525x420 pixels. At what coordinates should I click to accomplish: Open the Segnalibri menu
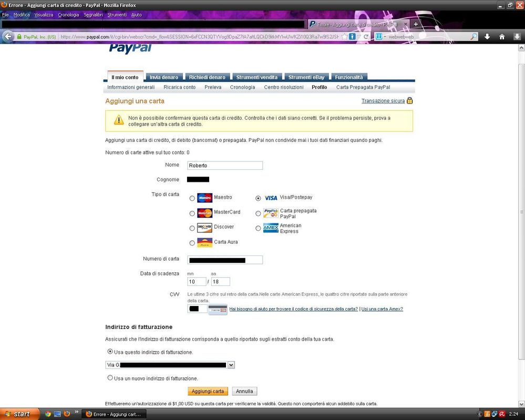[x=93, y=15]
